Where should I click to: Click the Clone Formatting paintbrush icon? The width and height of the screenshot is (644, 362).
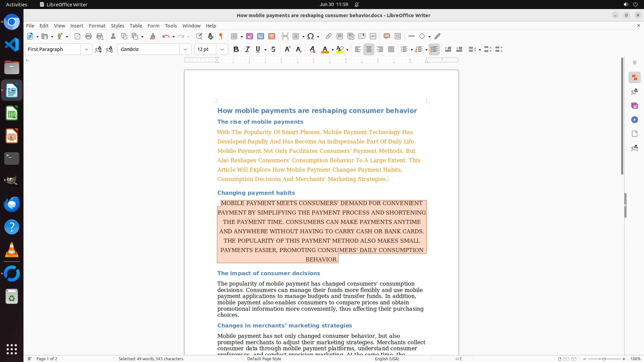(153, 36)
